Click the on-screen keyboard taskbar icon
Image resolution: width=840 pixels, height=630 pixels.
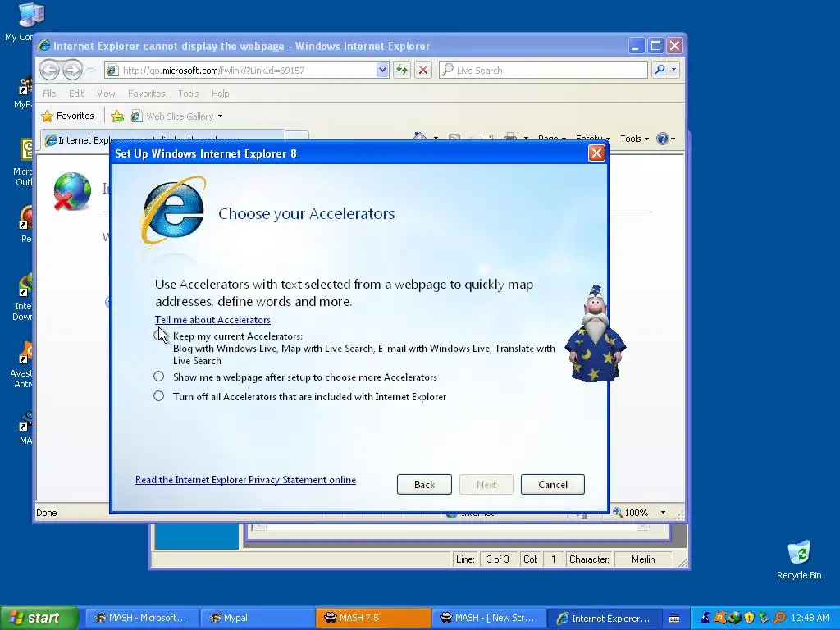pyautogui.click(x=674, y=619)
